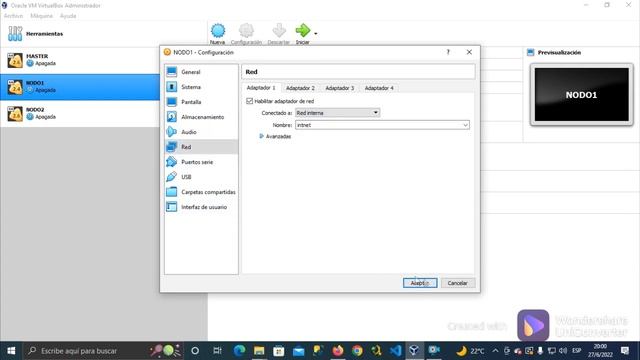Open the Nombre combo box arrow
This screenshot has height=360, width=640.
465,125
